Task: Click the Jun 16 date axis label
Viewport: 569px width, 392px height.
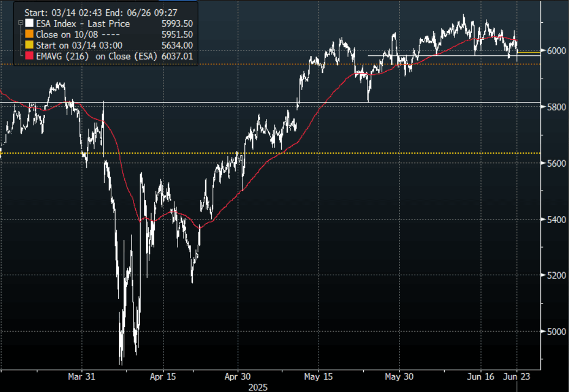Action: [x=481, y=377]
